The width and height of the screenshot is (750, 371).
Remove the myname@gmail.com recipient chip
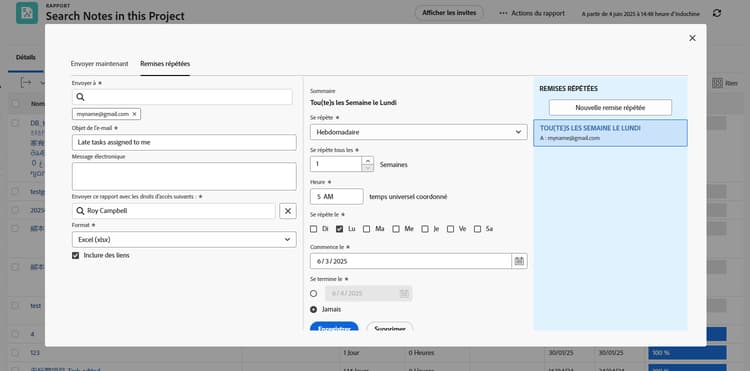(x=134, y=114)
